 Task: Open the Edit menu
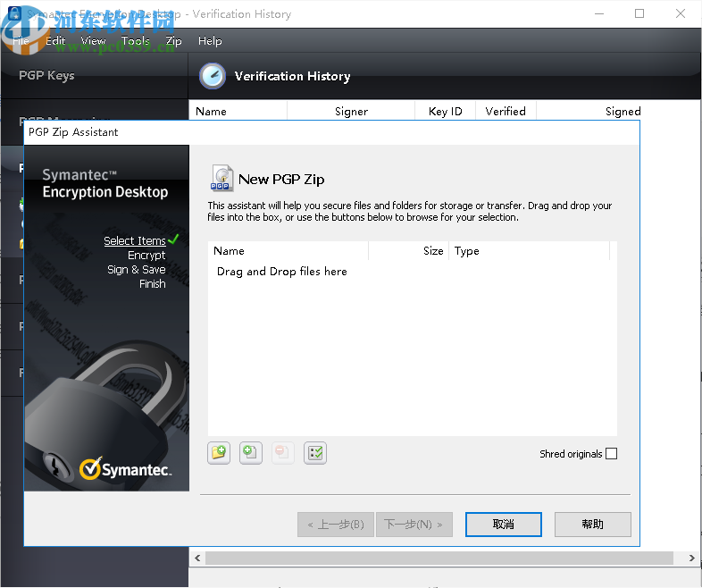[55, 41]
